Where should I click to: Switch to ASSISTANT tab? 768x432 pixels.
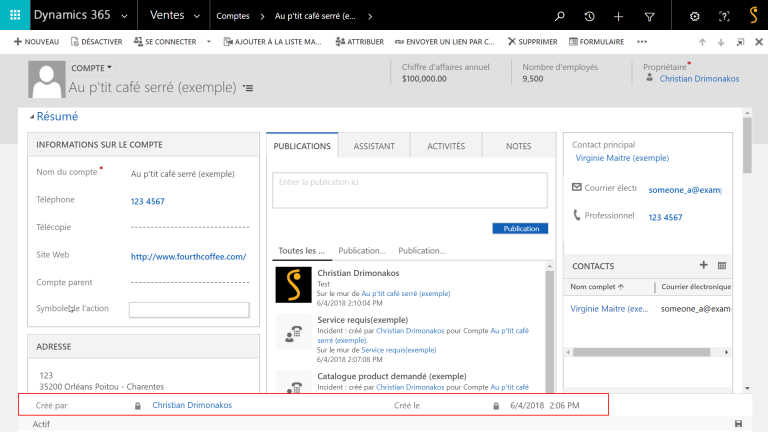pos(374,145)
